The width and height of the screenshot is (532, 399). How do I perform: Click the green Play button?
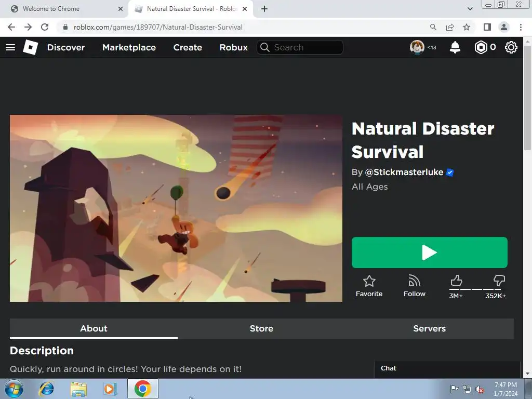click(429, 252)
